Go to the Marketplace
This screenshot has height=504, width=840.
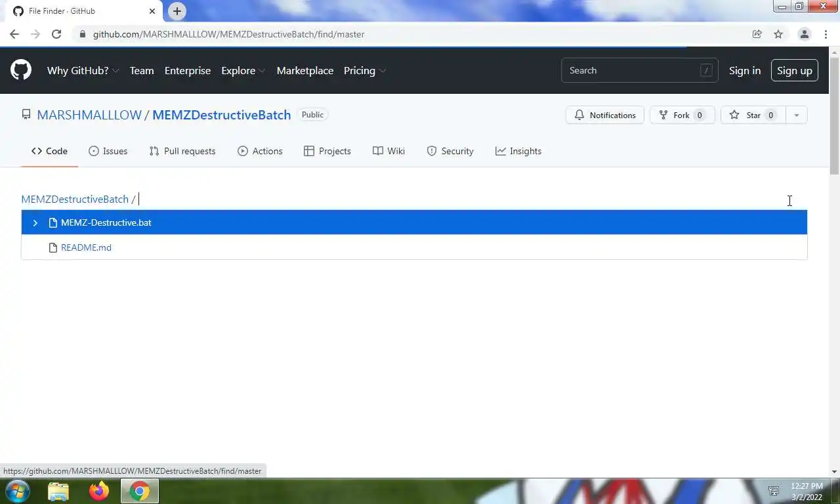[305, 70]
